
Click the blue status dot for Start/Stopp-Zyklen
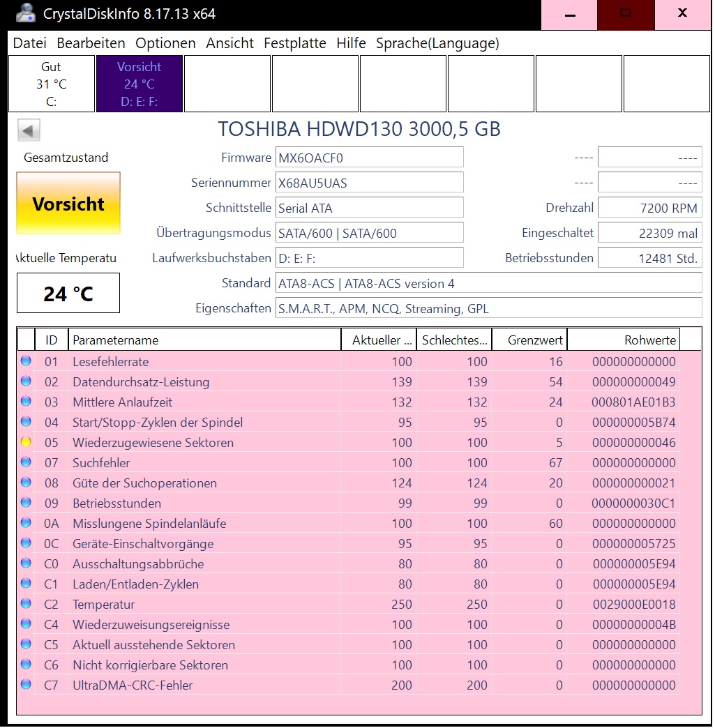click(x=26, y=422)
